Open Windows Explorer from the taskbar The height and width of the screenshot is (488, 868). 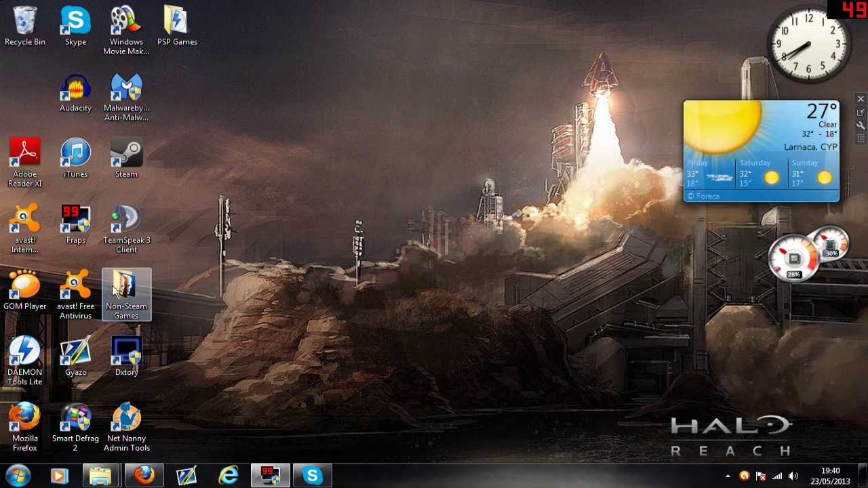(101, 476)
